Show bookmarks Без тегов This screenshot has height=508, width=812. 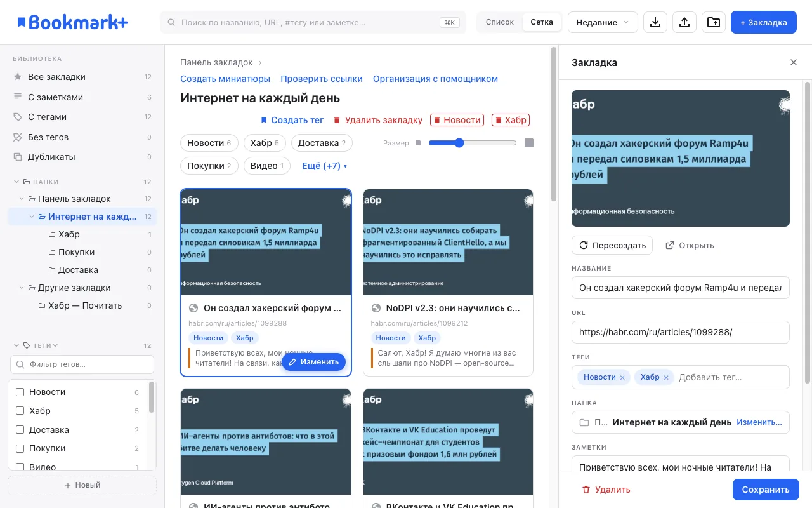pos(82,137)
